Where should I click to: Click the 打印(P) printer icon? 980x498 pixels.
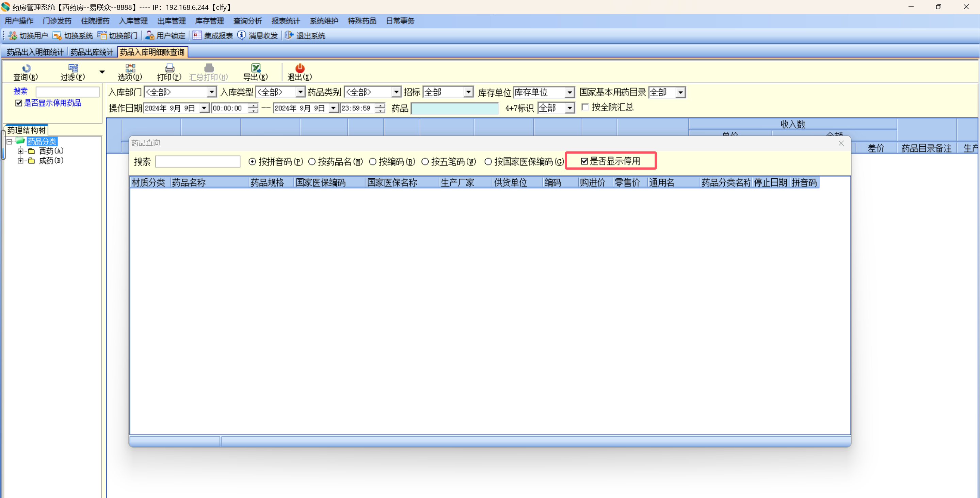pyautogui.click(x=170, y=68)
